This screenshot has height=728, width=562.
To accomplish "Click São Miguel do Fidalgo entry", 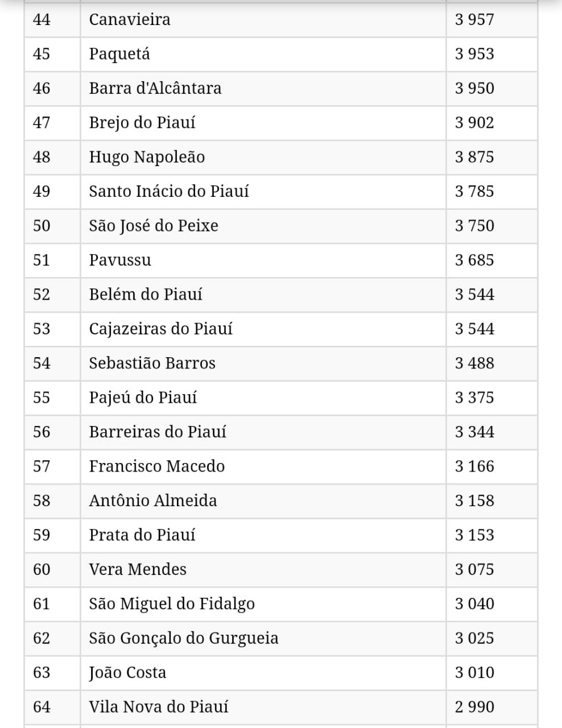I will pos(172,604).
